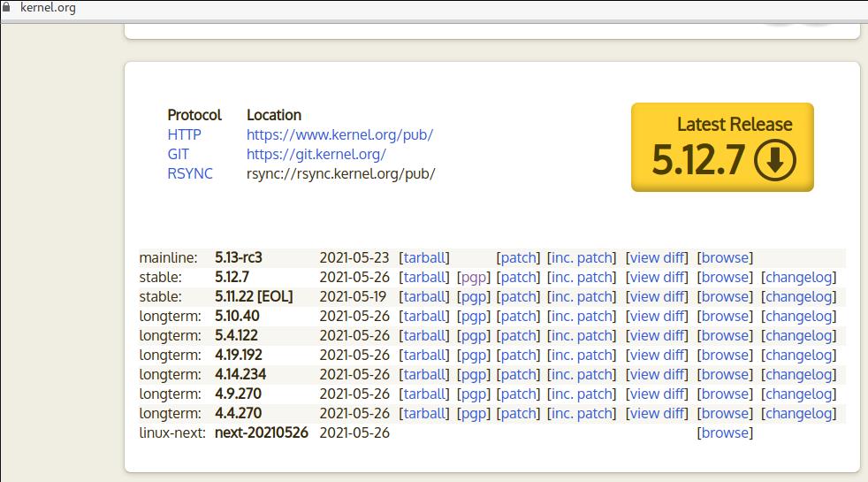Image resolution: width=868 pixels, height=482 pixels.
Task: Open pgp signature for 5.11.22 [EOL]
Action: [474, 296]
